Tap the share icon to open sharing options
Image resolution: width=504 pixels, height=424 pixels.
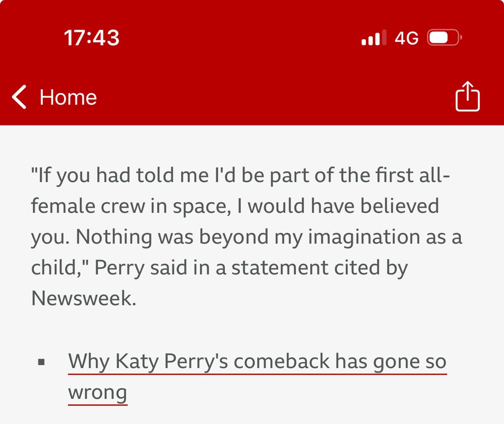coord(468,96)
